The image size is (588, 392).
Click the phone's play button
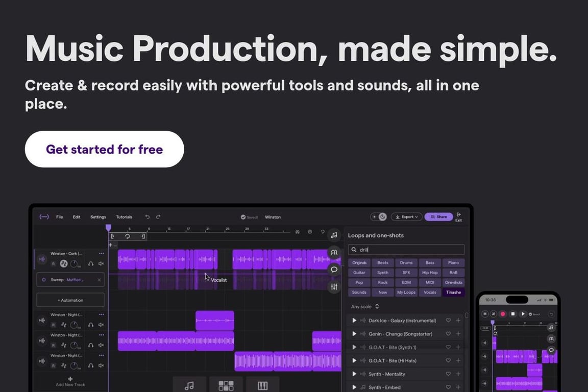pos(523,314)
